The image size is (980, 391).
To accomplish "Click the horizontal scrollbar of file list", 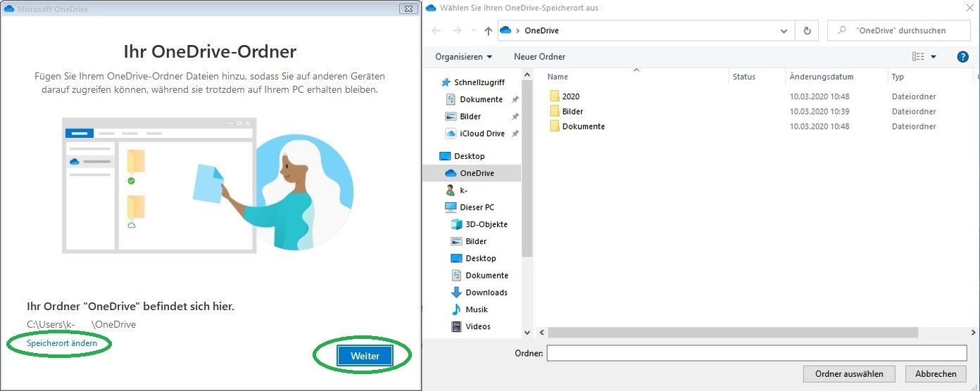I will 732,332.
